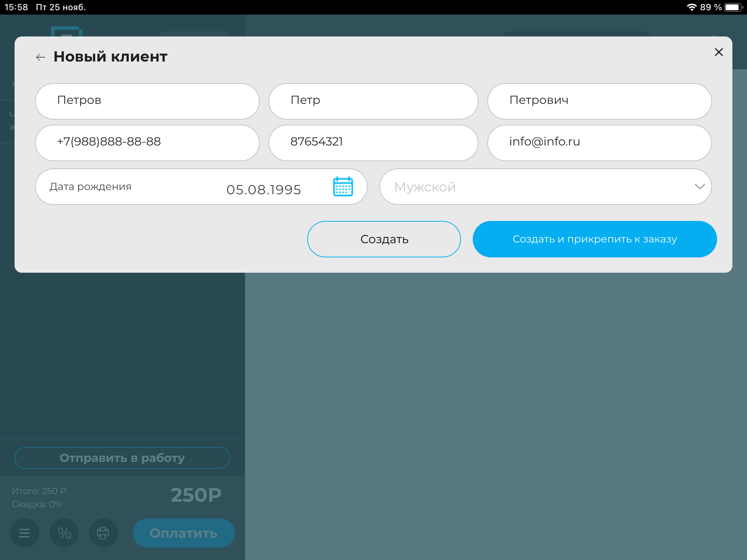Click Создать и прикрепить к заказу
747x560 pixels.
[594, 239]
